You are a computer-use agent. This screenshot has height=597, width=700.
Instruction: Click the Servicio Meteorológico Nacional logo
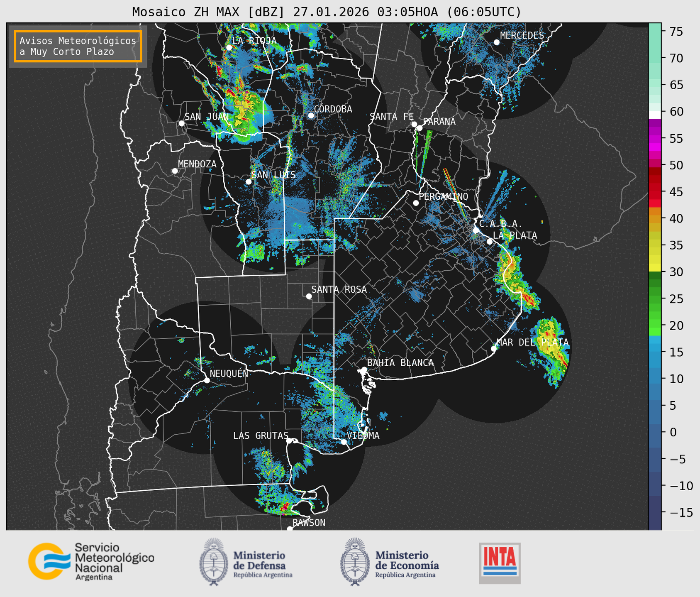(91, 562)
